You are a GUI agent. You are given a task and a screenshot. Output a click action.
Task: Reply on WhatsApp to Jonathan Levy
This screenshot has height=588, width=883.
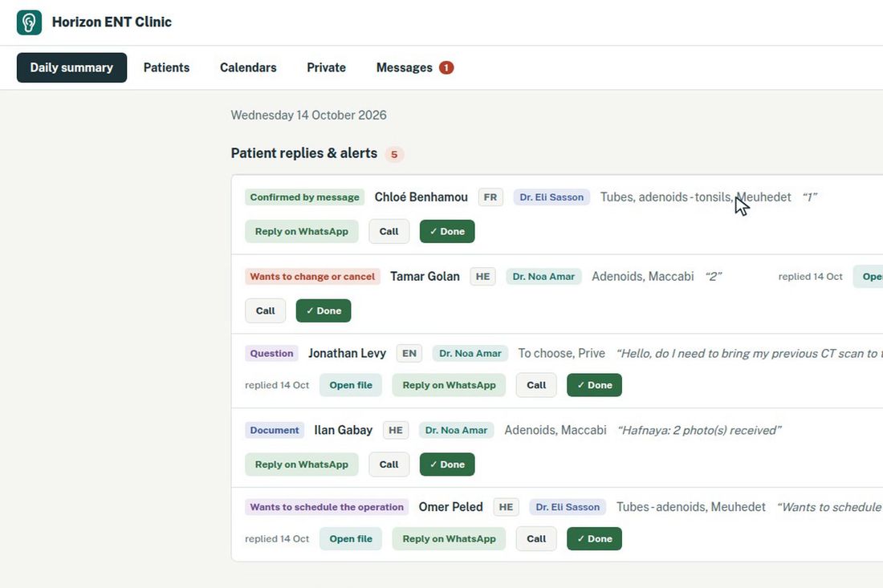pyautogui.click(x=450, y=385)
